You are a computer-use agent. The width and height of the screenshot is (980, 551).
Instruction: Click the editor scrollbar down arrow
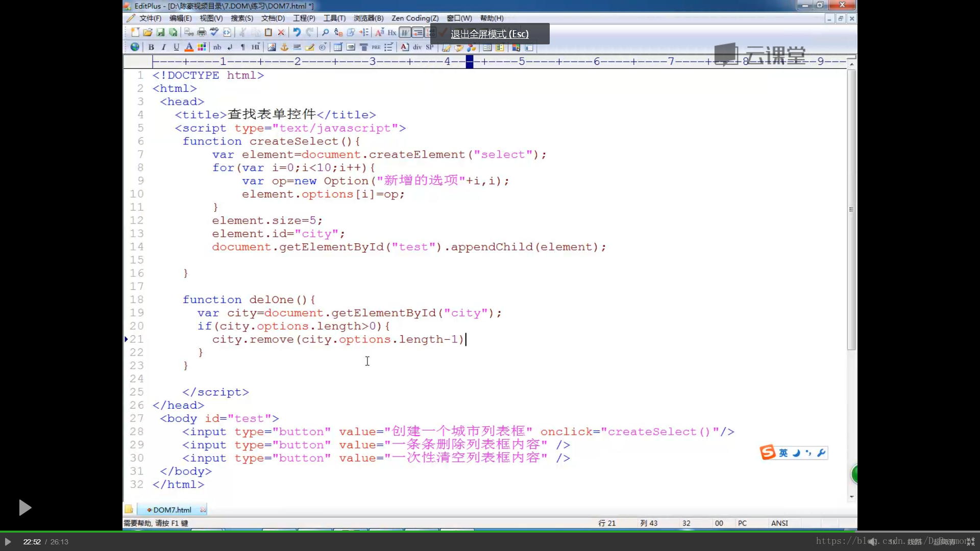coord(851,496)
